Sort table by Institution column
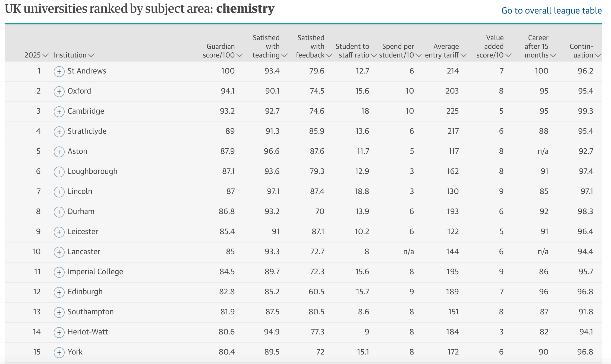The image size is (611, 364). pos(74,55)
